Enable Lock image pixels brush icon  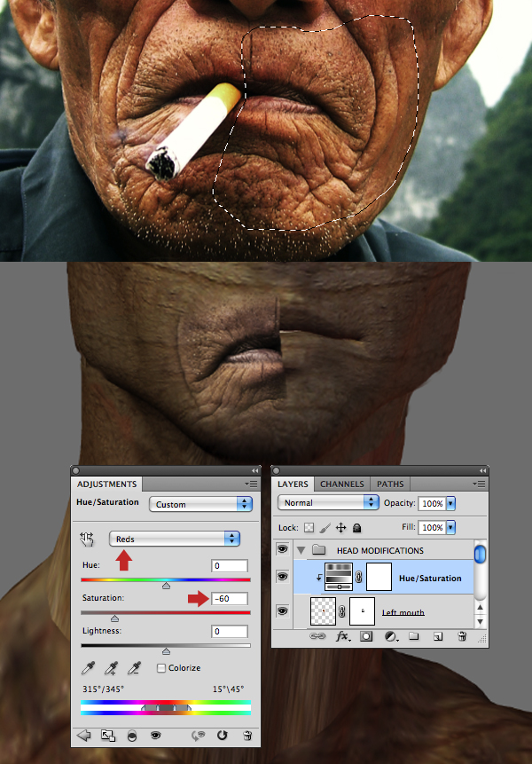(x=325, y=528)
